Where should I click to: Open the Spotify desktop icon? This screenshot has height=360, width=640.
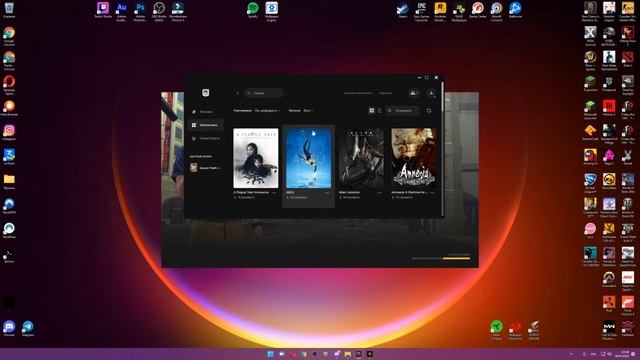pos(253,10)
